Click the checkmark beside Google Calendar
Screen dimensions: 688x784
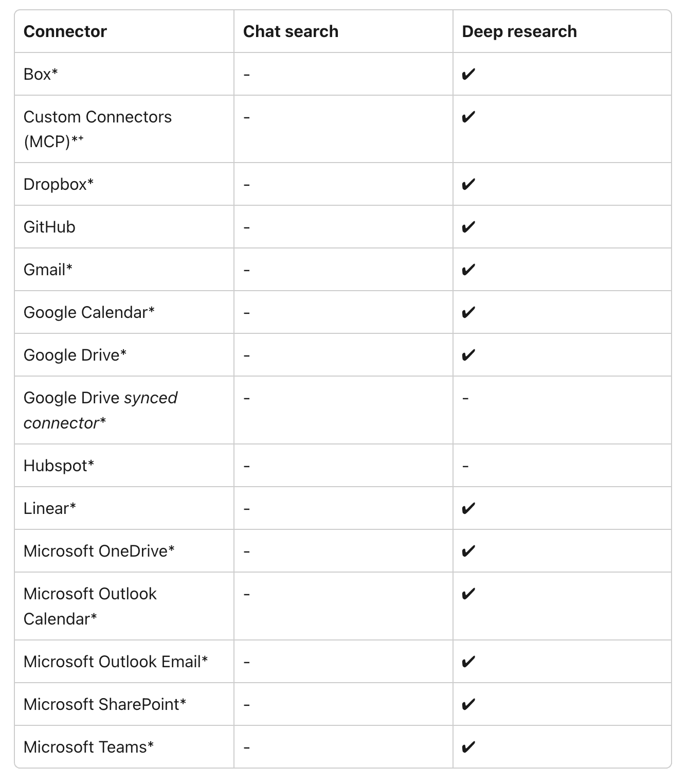tap(468, 313)
